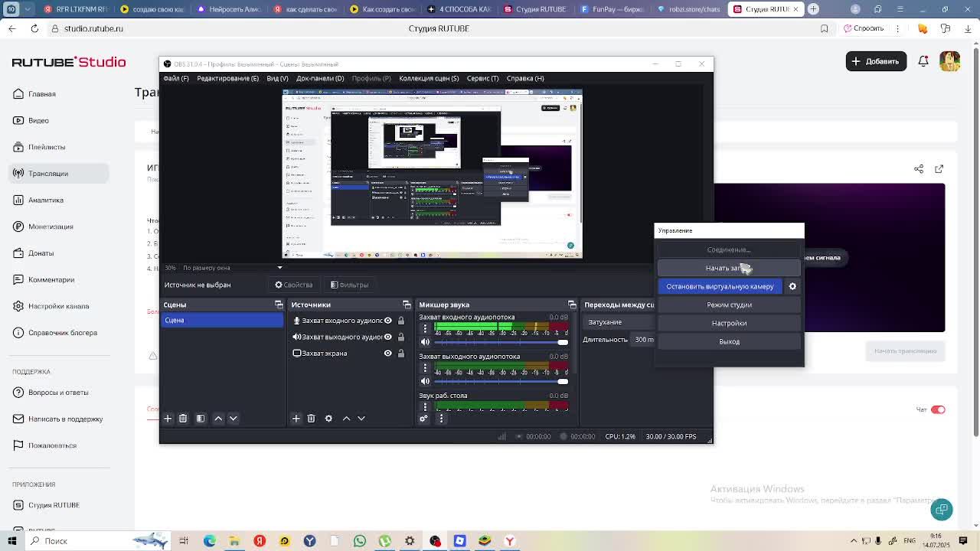Remove the selected source with the trash icon

[311, 419]
